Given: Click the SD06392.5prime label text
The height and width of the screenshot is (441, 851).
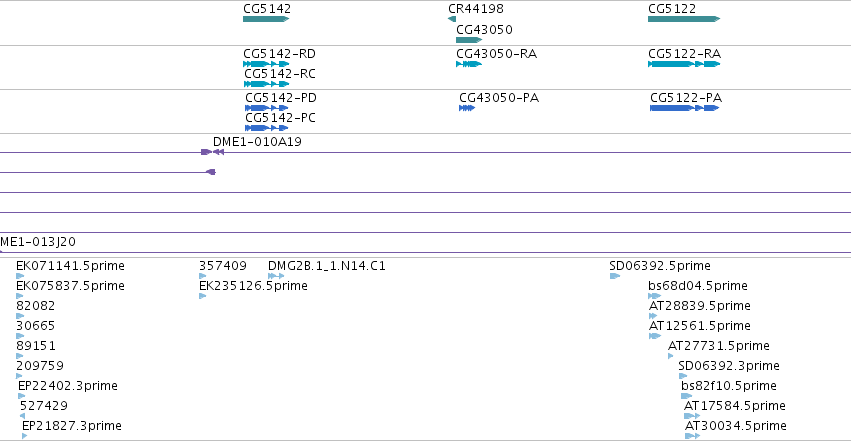Looking at the screenshot, I should (x=660, y=266).
